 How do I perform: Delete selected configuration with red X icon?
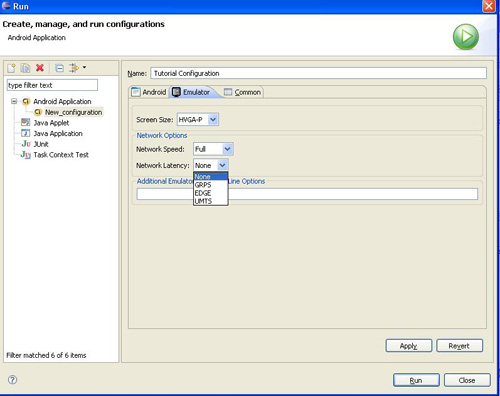(40, 68)
